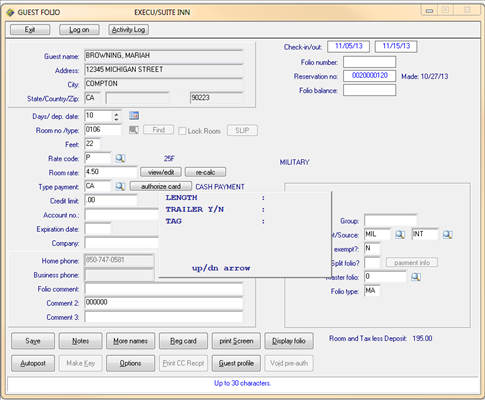Select the Credit limit field
The height and width of the screenshot is (400, 485).
click(x=111, y=200)
